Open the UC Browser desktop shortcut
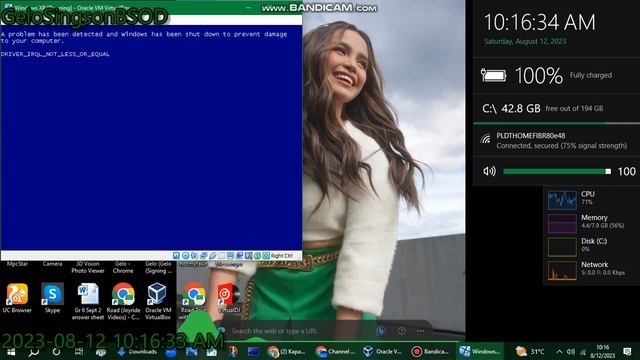This screenshot has height=360, width=640. (x=17, y=298)
